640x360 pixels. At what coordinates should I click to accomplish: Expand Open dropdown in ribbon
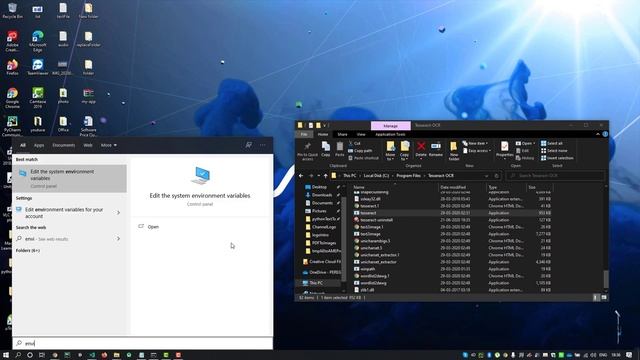tap(534, 143)
